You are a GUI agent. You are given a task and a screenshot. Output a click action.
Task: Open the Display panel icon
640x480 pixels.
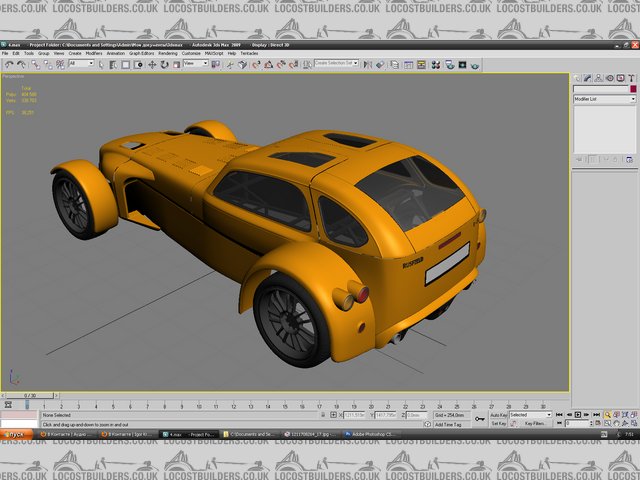click(618, 77)
